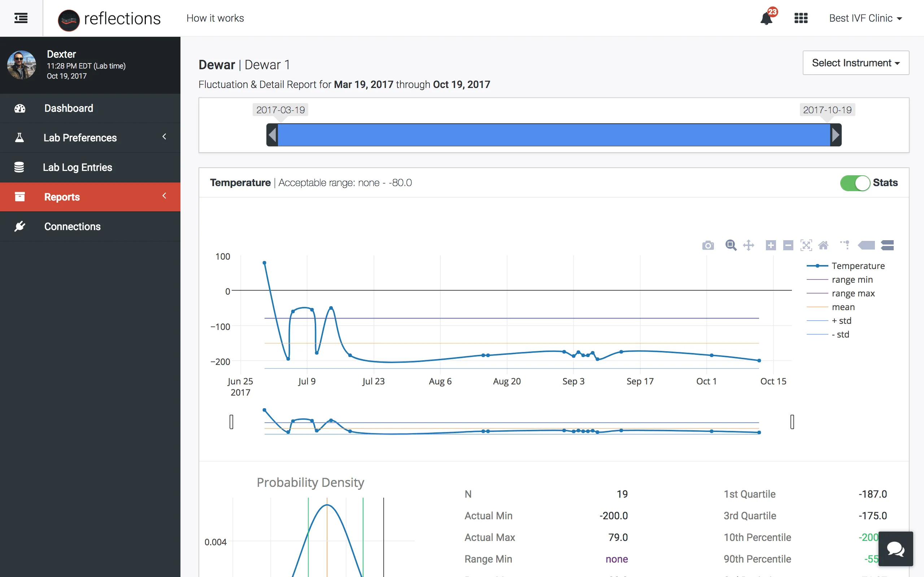The height and width of the screenshot is (577, 924).
Task: Click the notifications bell icon with badge 23
Action: [x=767, y=18]
